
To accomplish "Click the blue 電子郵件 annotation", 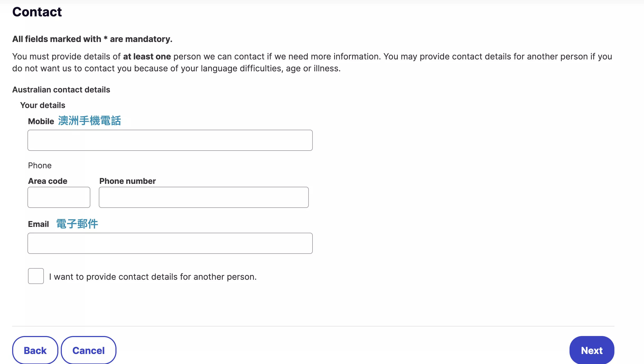I will 77,224.
